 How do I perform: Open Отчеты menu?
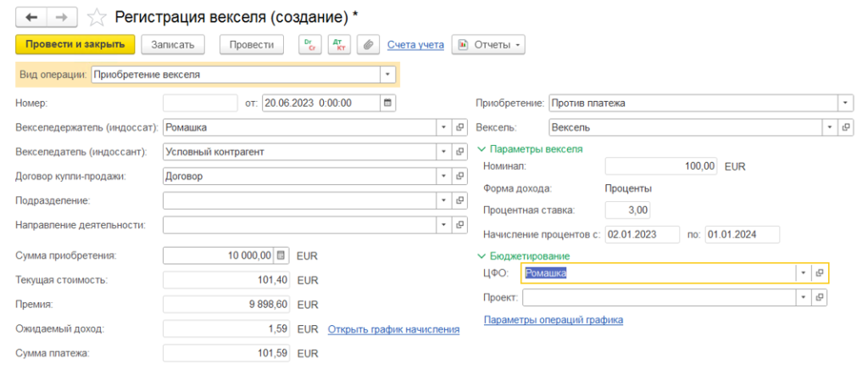click(x=488, y=45)
